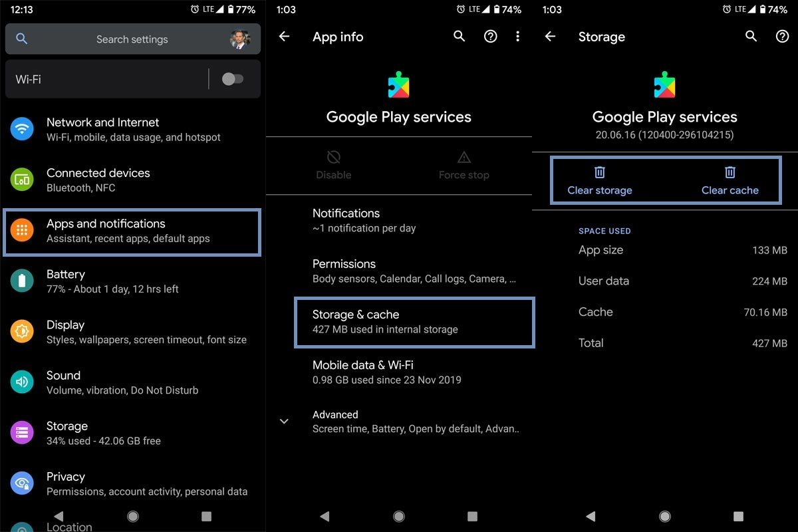The width and height of the screenshot is (798, 532).
Task: Open Network and Internet settings
Action: [x=133, y=129]
